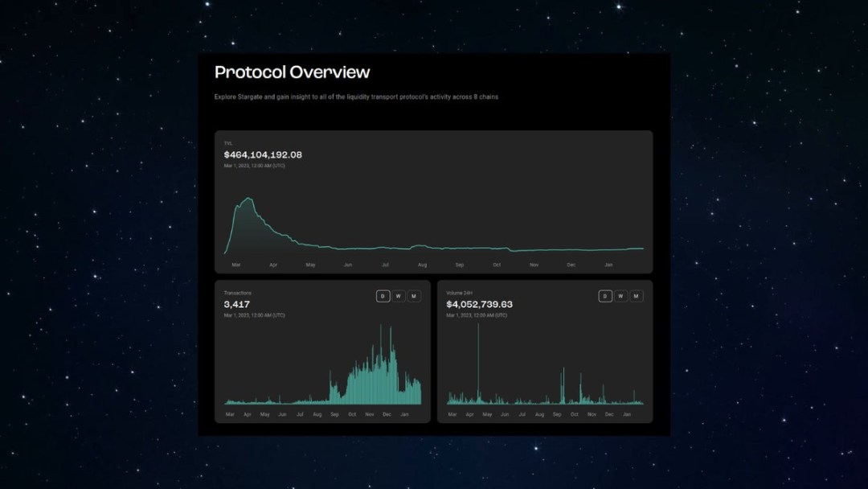The width and height of the screenshot is (868, 489).
Task: Click the Aug label on TVL chart axis
Action: click(422, 264)
